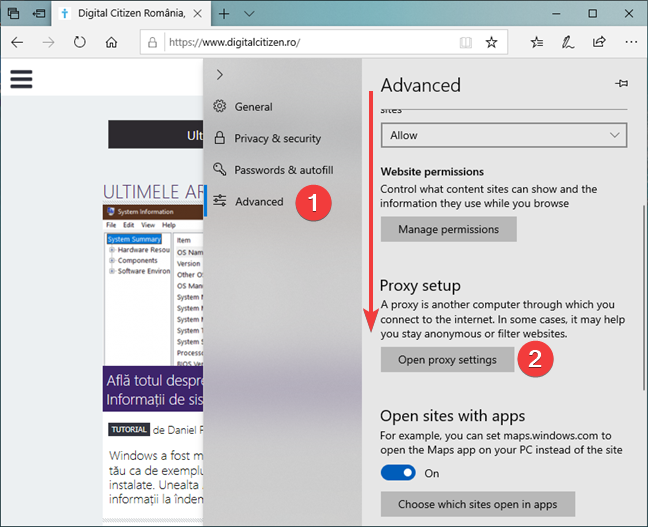Open the Allow dropdown

coord(504,135)
